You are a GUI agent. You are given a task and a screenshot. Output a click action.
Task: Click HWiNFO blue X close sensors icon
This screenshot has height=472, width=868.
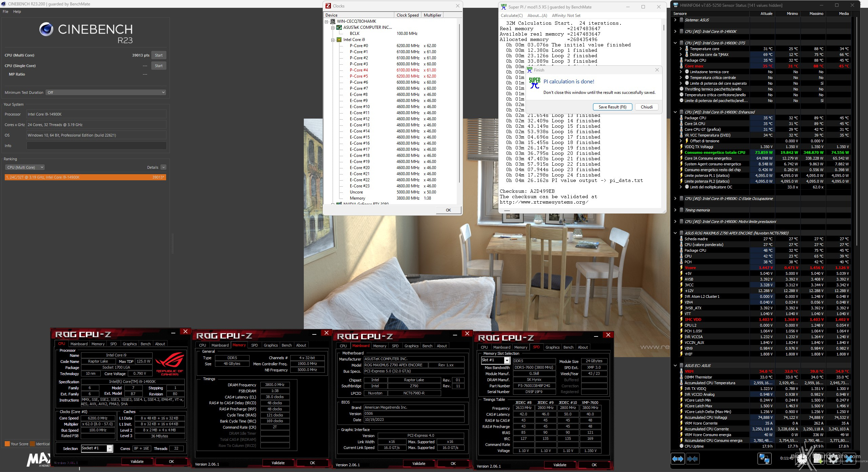coord(849,459)
